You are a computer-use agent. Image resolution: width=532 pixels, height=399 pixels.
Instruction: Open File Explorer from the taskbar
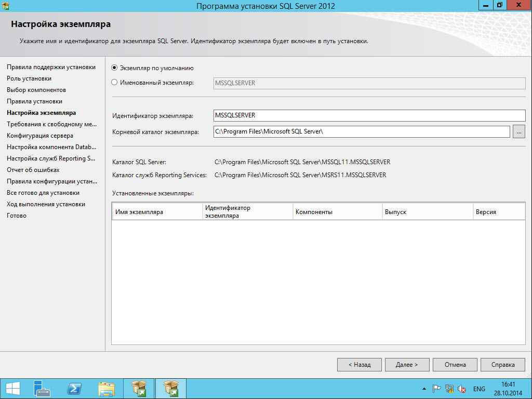(106, 389)
